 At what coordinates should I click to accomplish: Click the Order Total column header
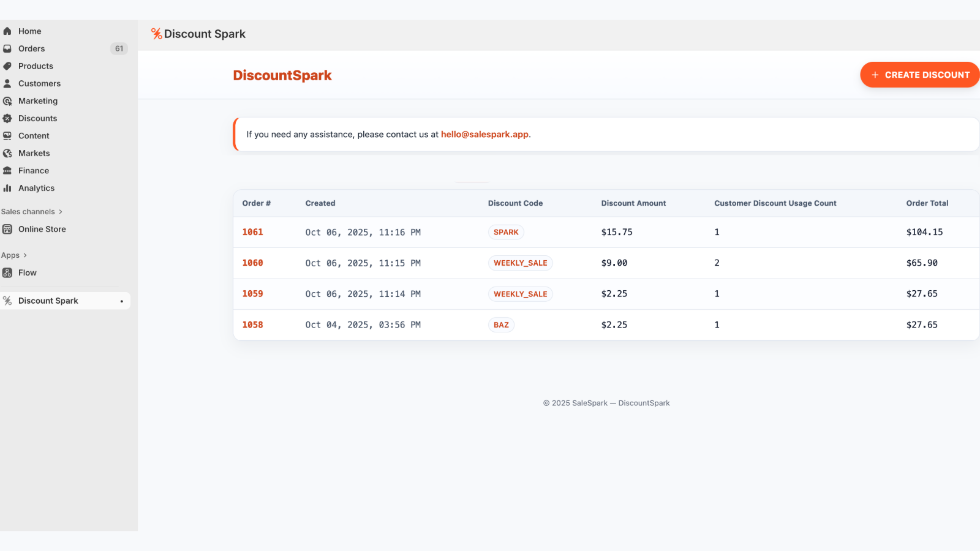(x=927, y=203)
